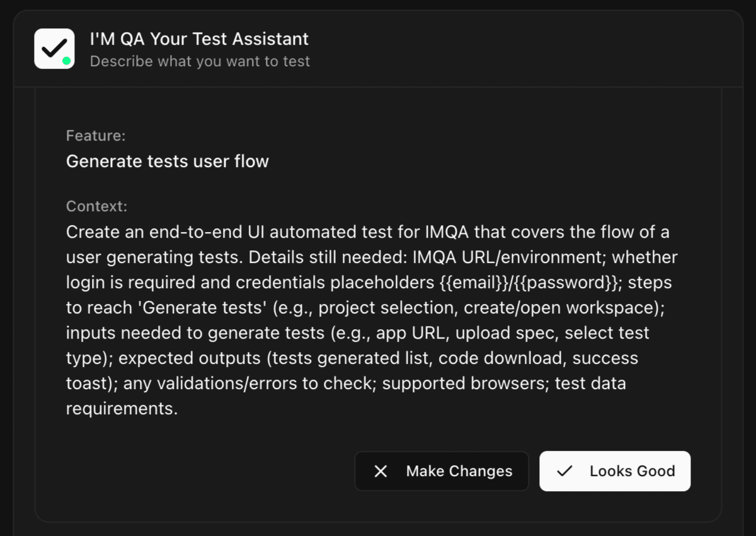Click the 'Make Changes' button
The height and width of the screenshot is (536, 756).
pos(442,471)
